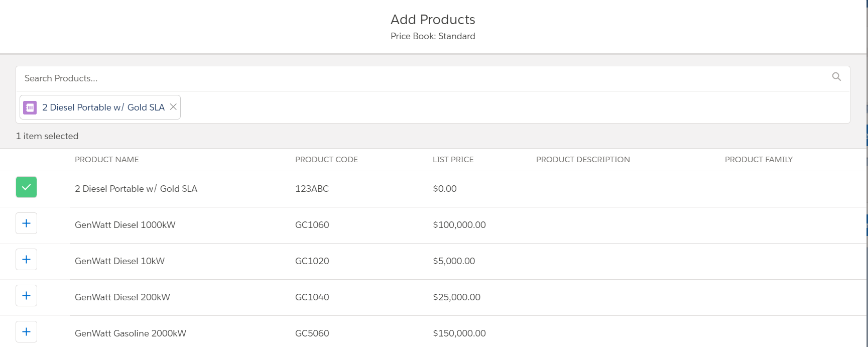Click the 123ABC product code cell
The height and width of the screenshot is (347, 868).
[x=312, y=189]
